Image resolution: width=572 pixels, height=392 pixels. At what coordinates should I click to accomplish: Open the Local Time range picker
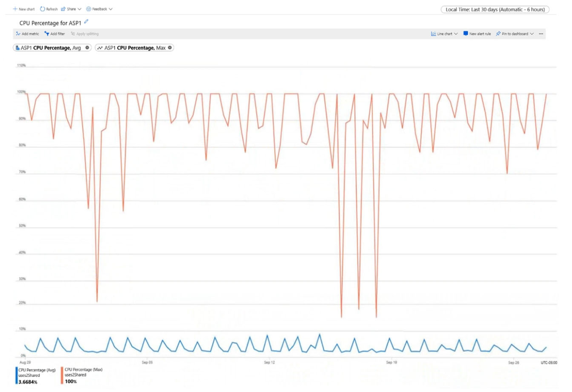[x=495, y=10]
